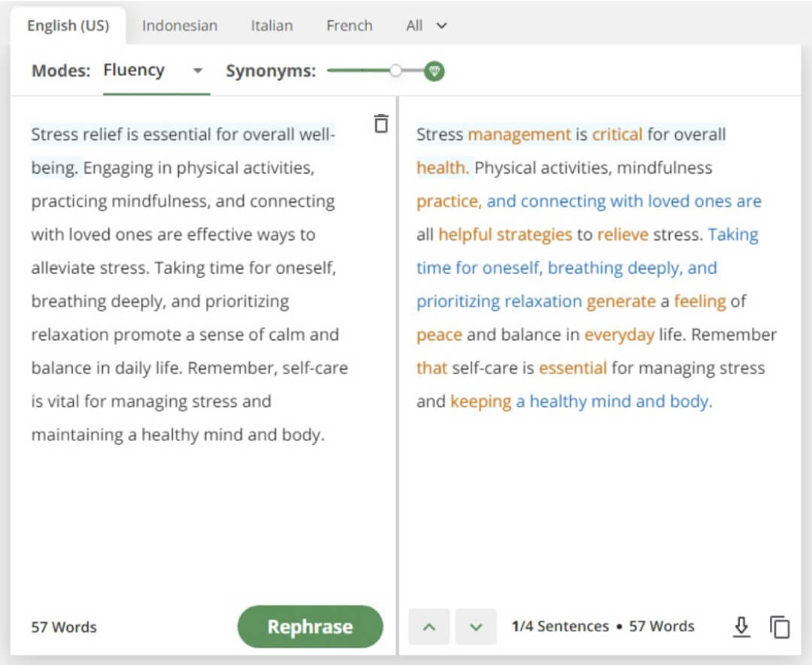Choose the French language tab
This screenshot has width=812, height=665.
pos(349,26)
